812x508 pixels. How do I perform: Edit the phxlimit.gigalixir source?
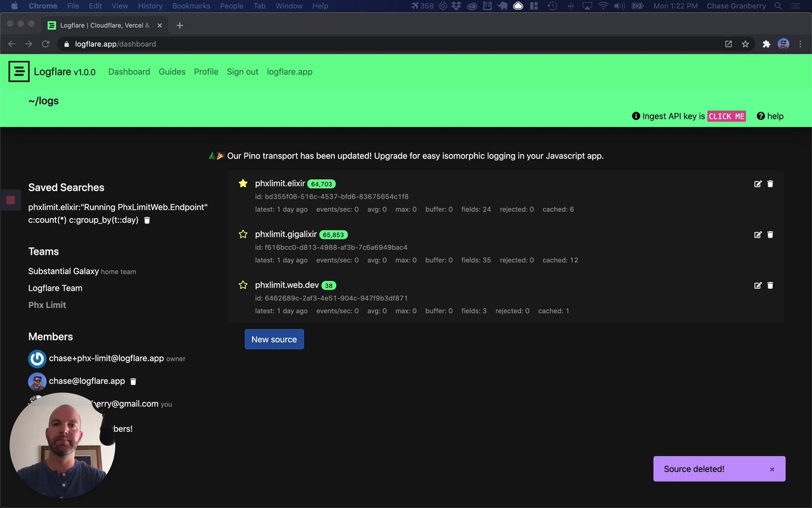click(x=757, y=234)
